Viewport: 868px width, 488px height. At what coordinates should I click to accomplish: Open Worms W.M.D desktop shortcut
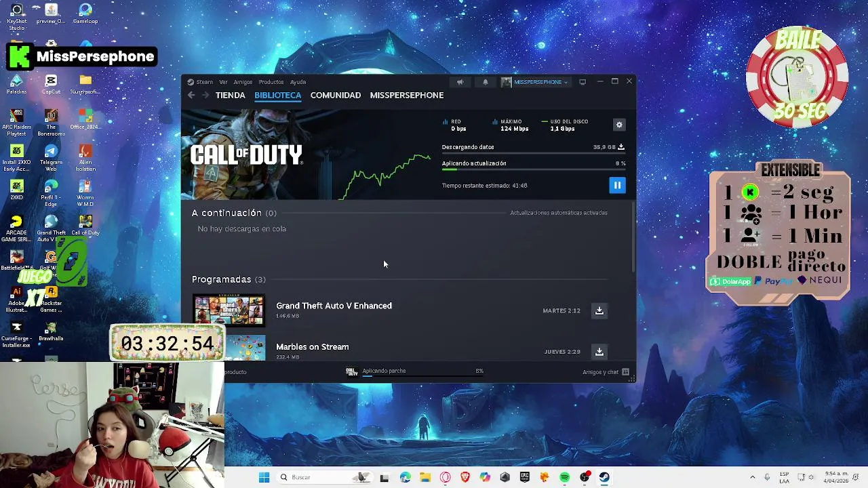click(x=85, y=194)
